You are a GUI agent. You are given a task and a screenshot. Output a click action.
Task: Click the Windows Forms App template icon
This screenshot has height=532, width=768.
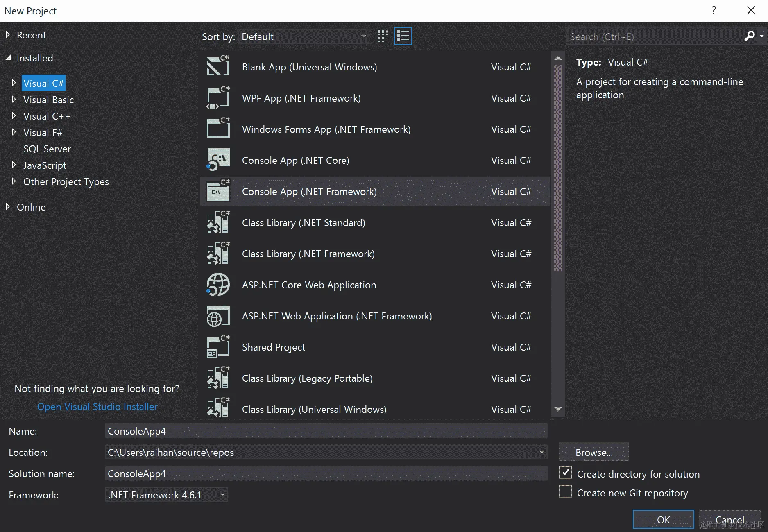click(x=218, y=128)
